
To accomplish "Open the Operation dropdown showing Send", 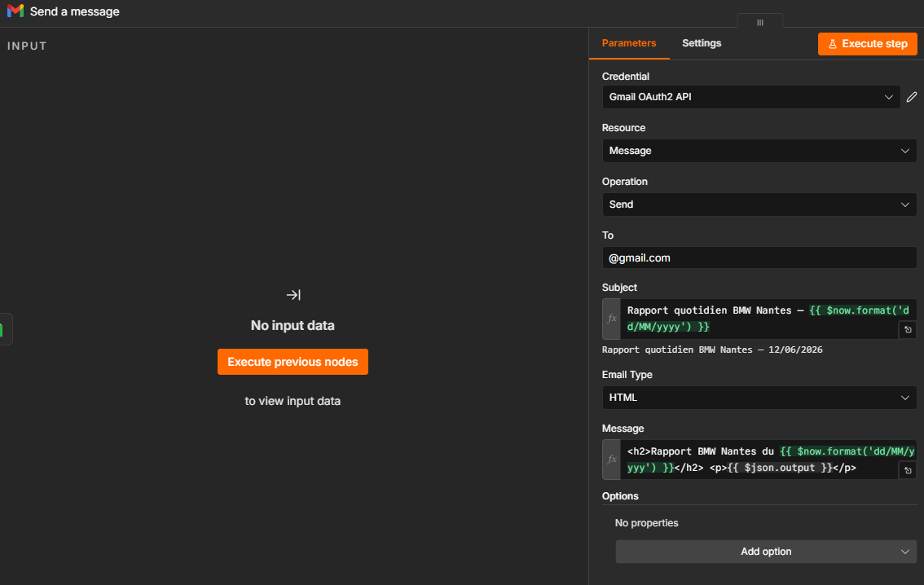I will pyautogui.click(x=759, y=205).
